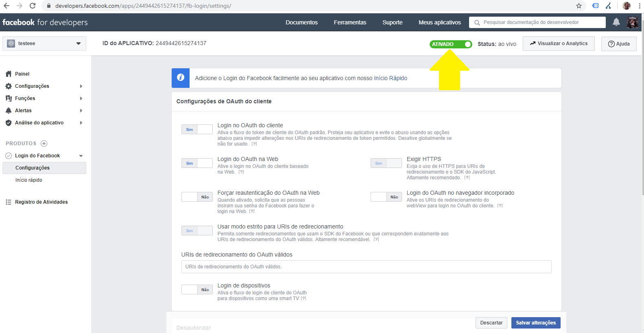Expand the Configurações sidebar arrow
The width and height of the screenshot is (644, 333).
coord(81,86)
